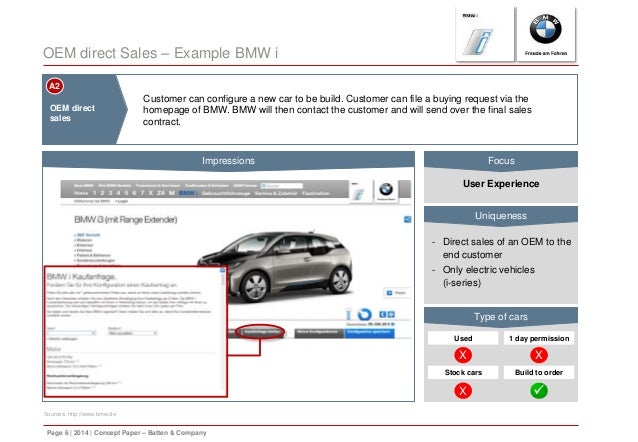Click the circled Kaufanfrage stellen button
The width and height of the screenshot is (638, 442).
tap(260, 332)
